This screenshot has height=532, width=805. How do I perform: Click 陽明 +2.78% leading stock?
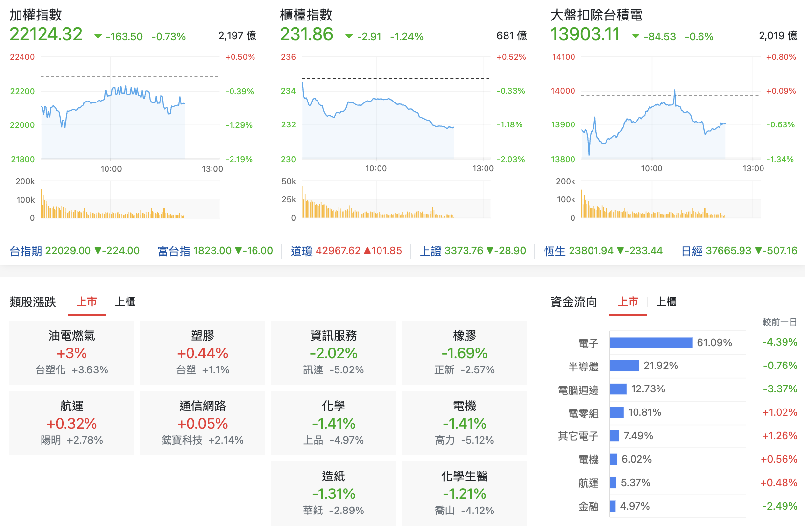(72, 440)
